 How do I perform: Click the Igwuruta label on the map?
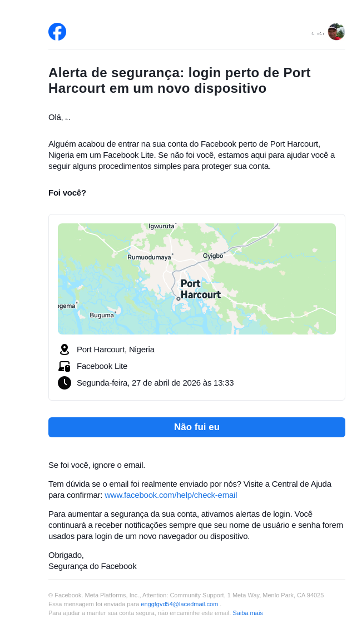click(161, 226)
